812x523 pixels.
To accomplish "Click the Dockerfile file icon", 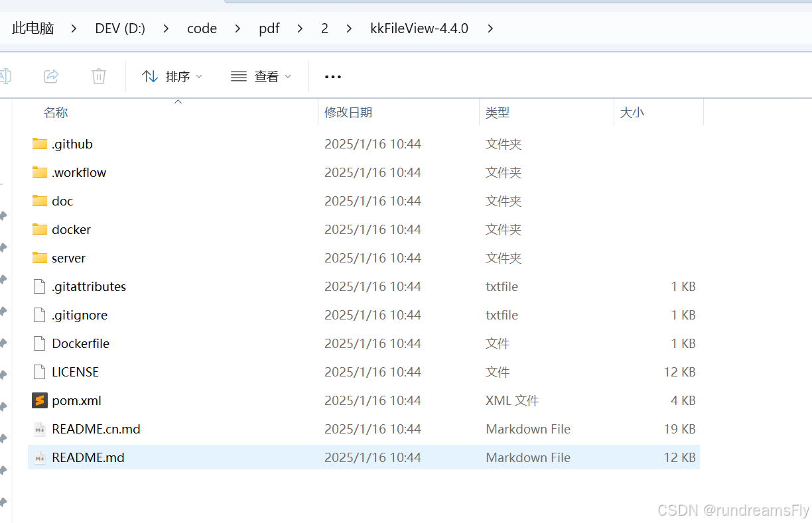I will pos(40,343).
